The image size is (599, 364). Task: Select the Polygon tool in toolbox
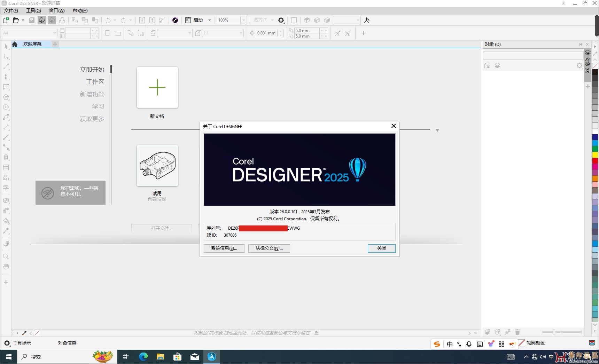tap(6, 97)
